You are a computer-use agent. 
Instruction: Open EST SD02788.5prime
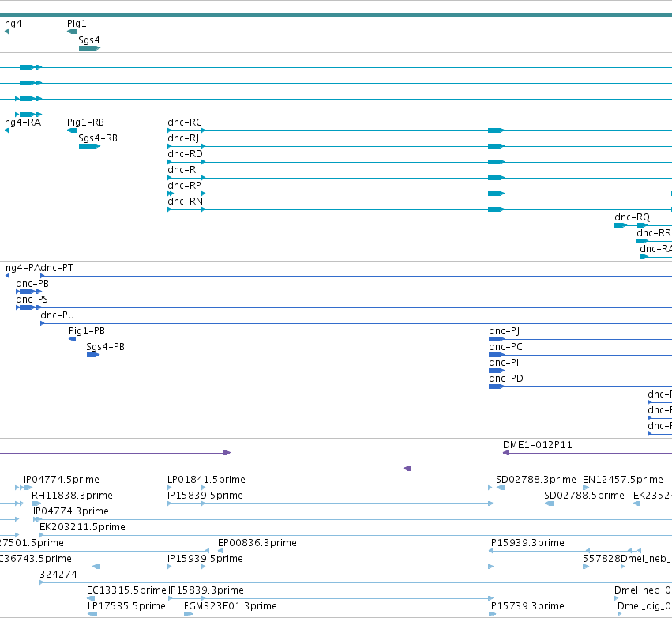584,496
